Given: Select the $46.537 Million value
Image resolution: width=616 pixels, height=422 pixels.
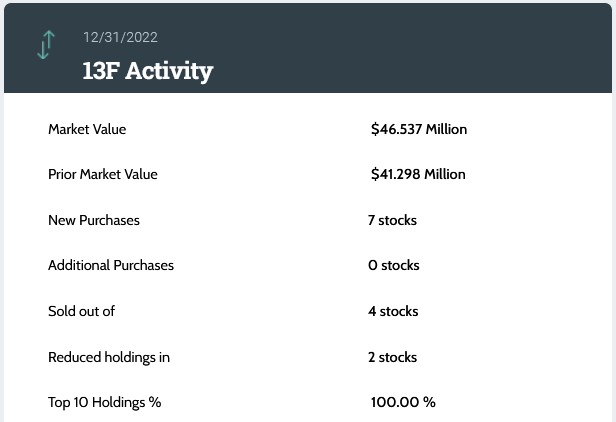Looking at the screenshot, I should (418, 129).
